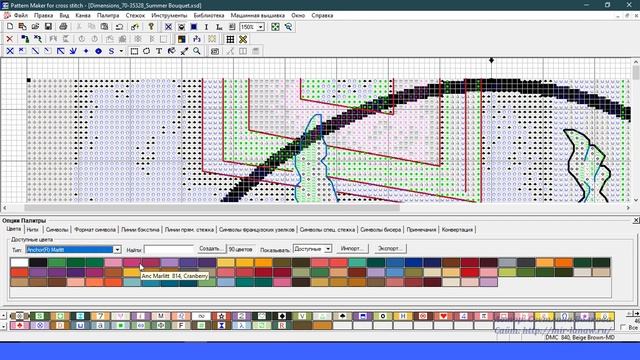Close the palette options panel
This screenshot has width=640, height=360.
636,220
